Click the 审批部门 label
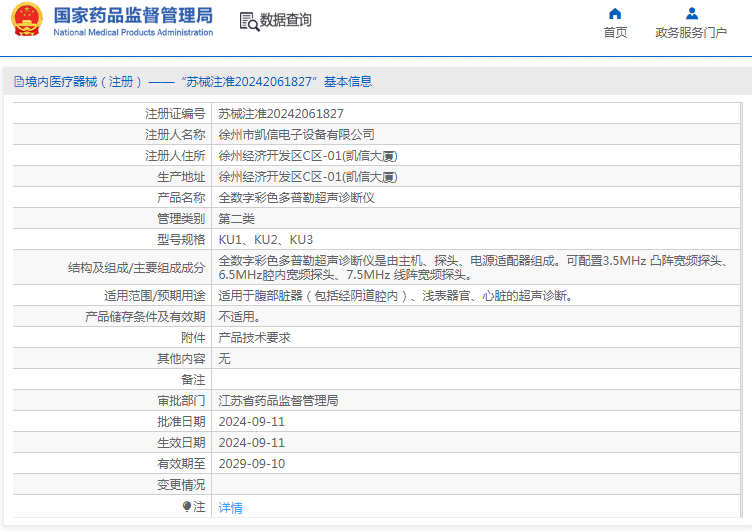The height and width of the screenshot is (532, 752). click(181, 401)
